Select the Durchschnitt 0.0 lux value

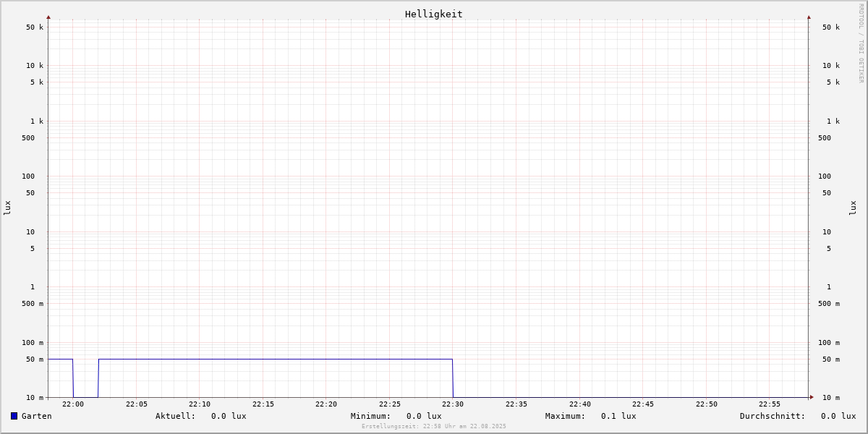838,416
